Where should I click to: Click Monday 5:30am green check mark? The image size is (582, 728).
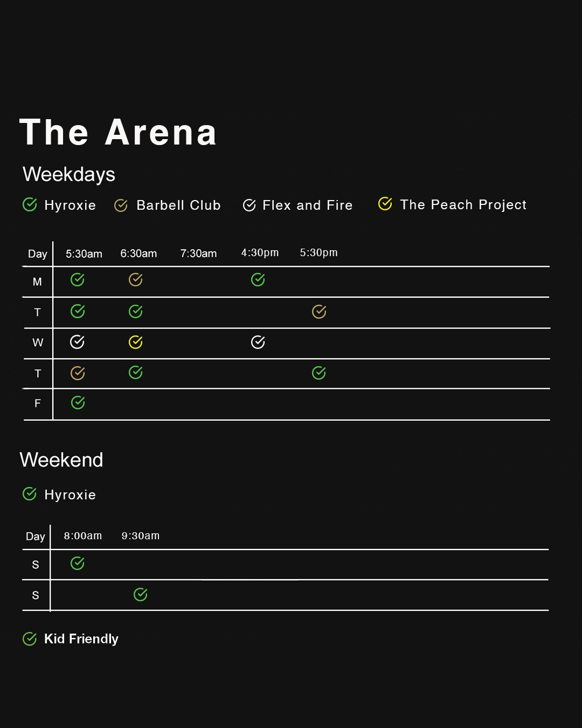coord(78,279)
